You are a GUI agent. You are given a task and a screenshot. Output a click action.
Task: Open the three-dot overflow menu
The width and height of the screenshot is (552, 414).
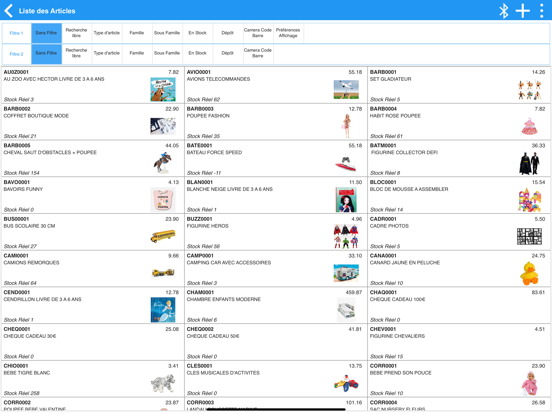(x=541, y=11)
